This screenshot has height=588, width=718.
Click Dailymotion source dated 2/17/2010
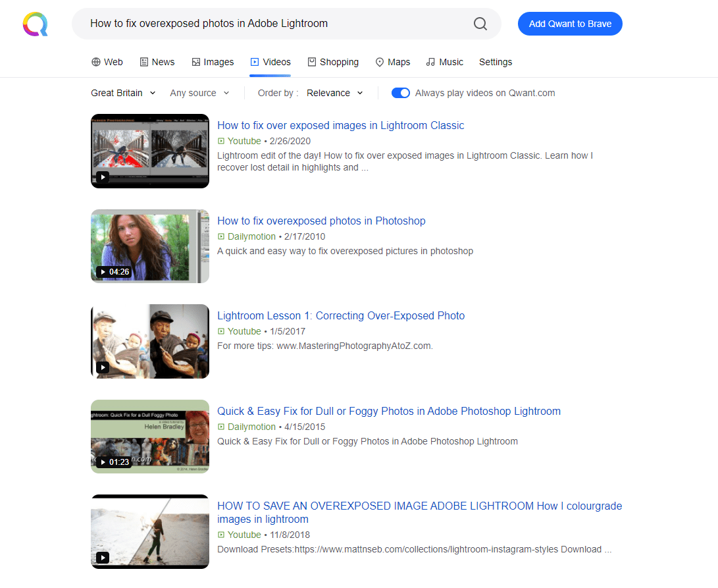[251, 236]
